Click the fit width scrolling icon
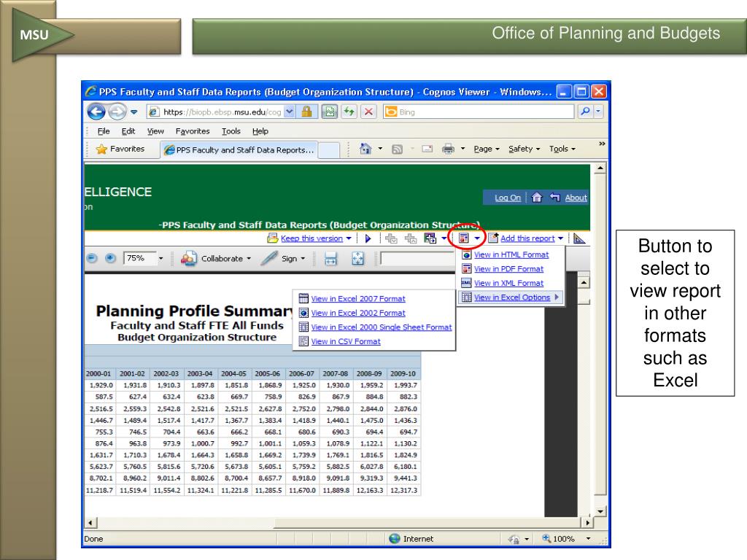 tap(330, 259)
